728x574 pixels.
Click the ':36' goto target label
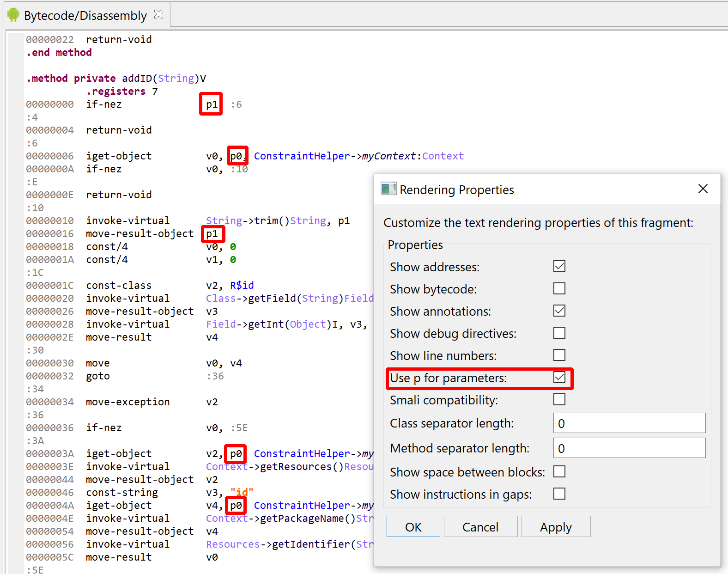[215, 376]
